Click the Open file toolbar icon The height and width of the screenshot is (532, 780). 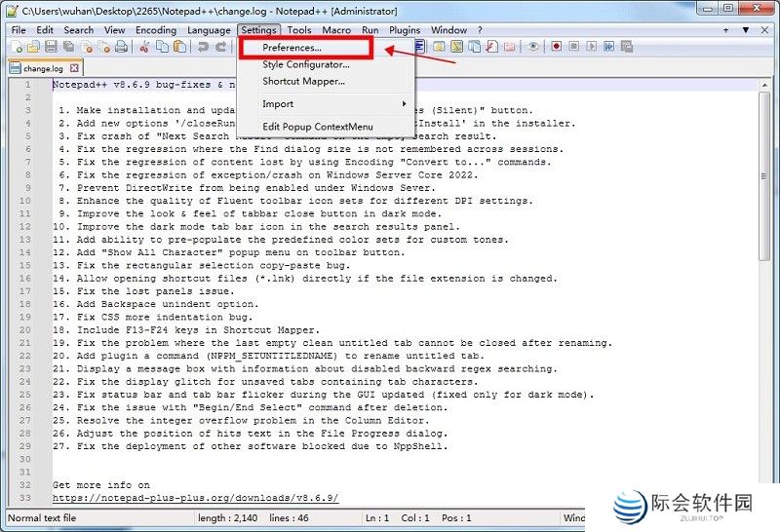pos(33,47)
